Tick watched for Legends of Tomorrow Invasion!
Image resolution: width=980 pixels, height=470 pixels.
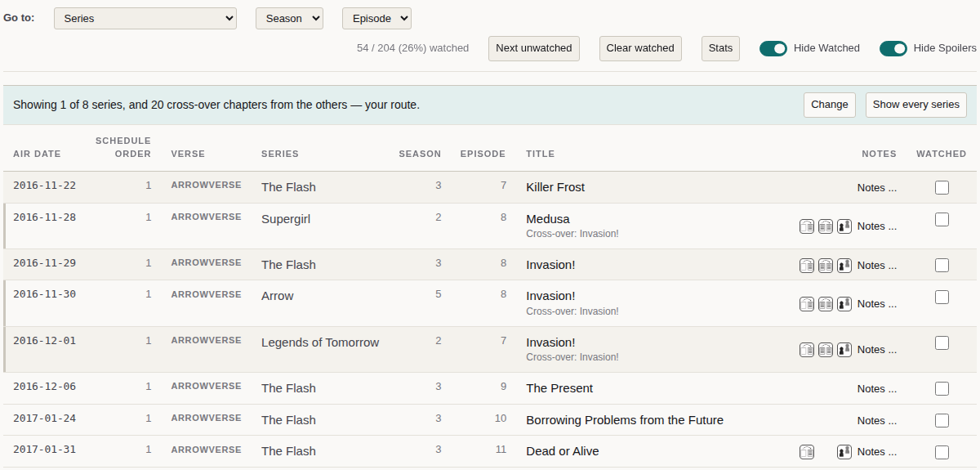coord(942,342)
